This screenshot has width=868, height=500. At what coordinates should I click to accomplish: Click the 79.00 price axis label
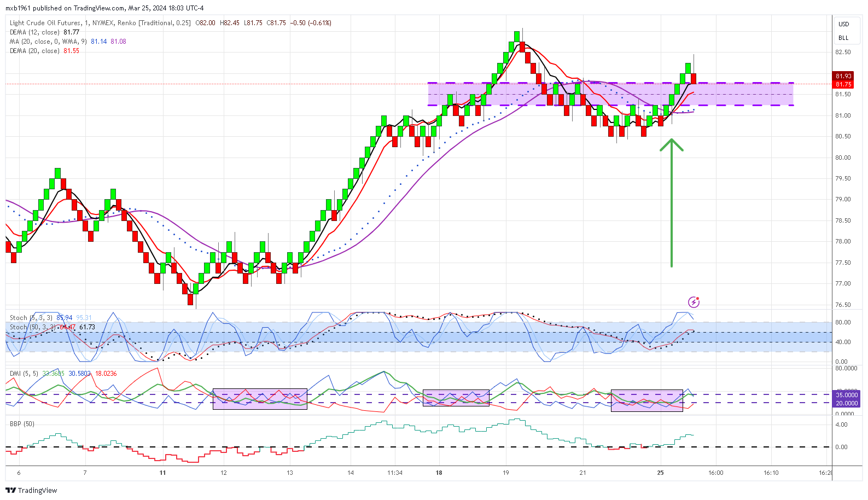click(x=843, y=200)
